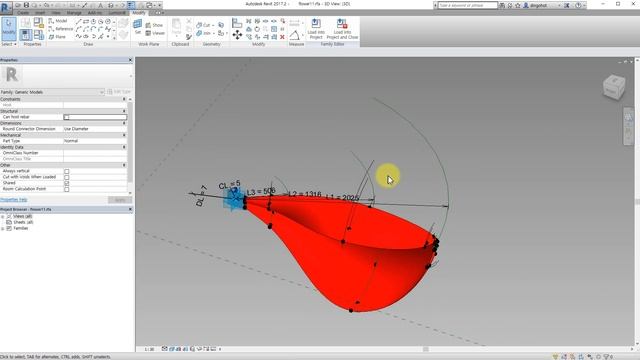Image resolution: width=640 pixels, height=360 pixels.
Task: Collapse the Identity Data section
Action: 124,147
